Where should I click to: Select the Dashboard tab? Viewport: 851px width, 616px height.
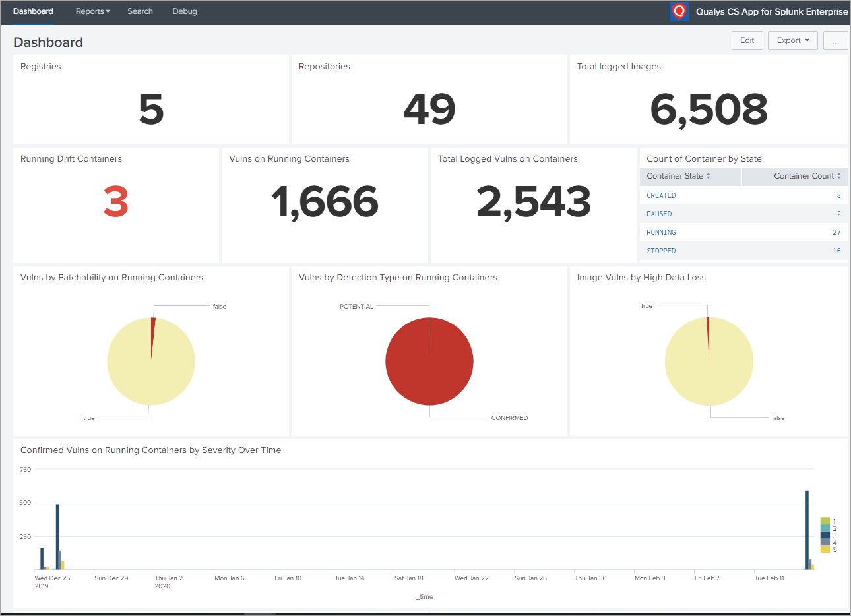pyautogui.click(x=33, y=11)
